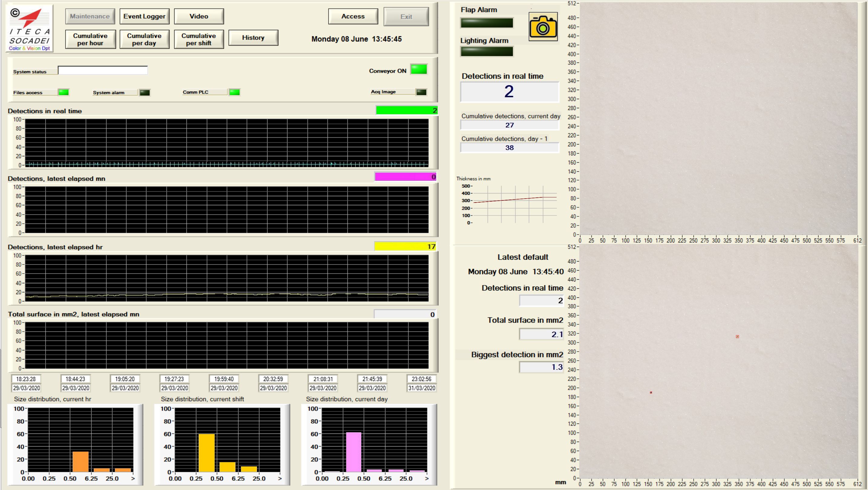Click the System alarm status LED
The height and width of the screenshot is (490, 868).
point(145,93)
